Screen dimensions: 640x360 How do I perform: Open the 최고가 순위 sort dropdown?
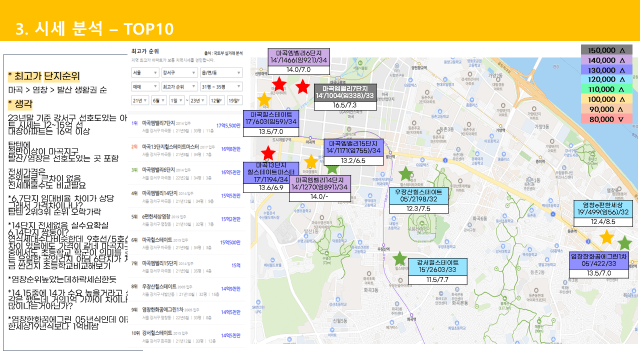[x=179, y=87]
